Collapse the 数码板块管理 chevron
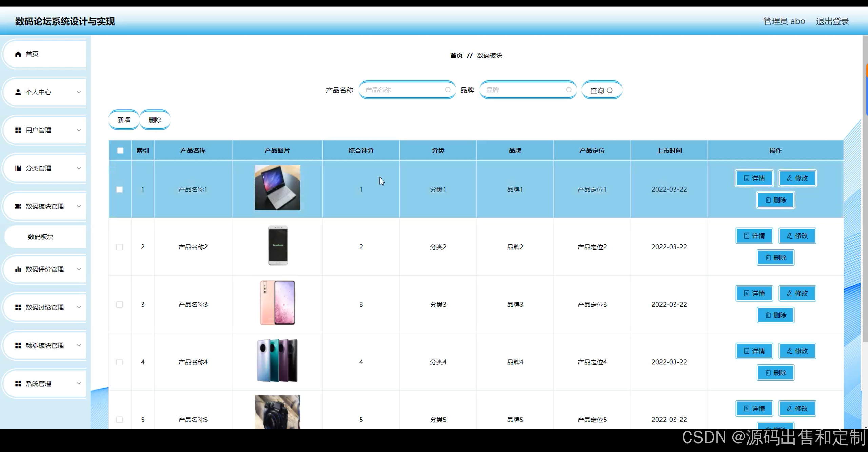868x452 pixels. pos(79,206)
